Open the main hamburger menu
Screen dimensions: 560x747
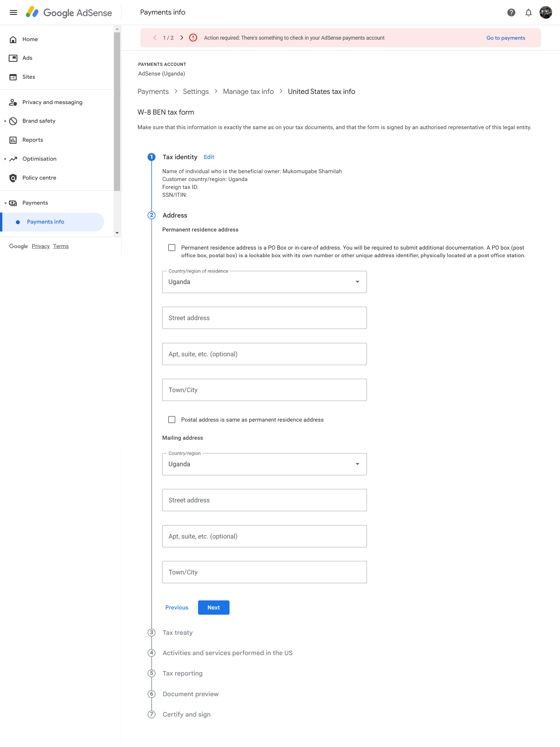13,13
